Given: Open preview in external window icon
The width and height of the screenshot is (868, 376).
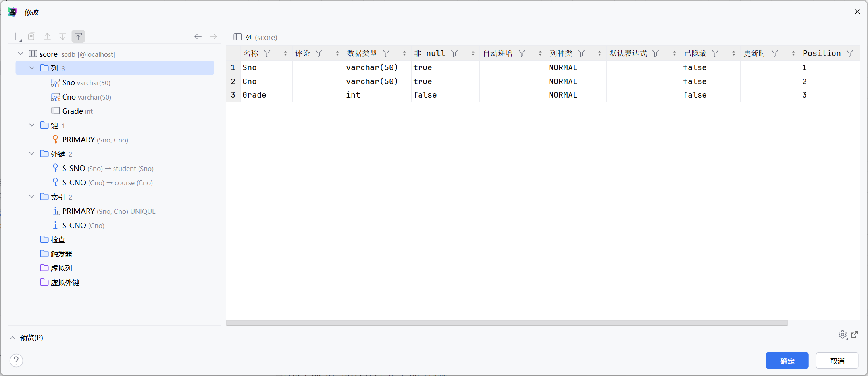Looking at the screenshot, I should [855, 334].
